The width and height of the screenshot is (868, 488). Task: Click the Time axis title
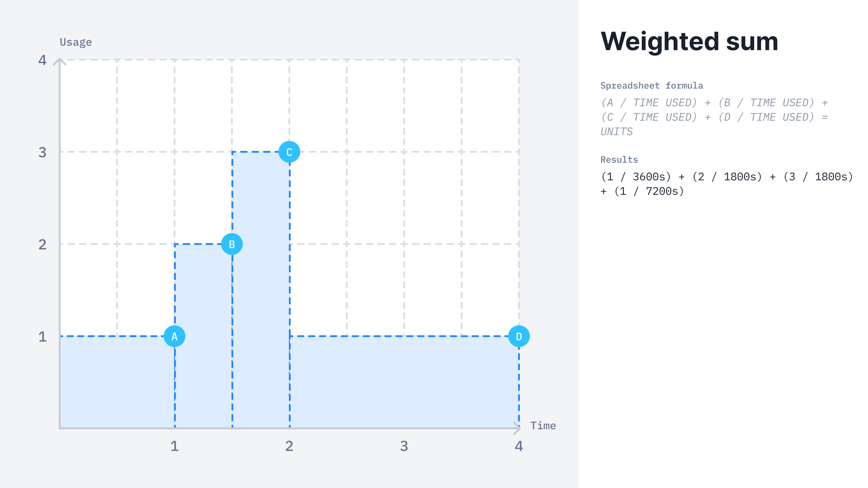point(543,426)
